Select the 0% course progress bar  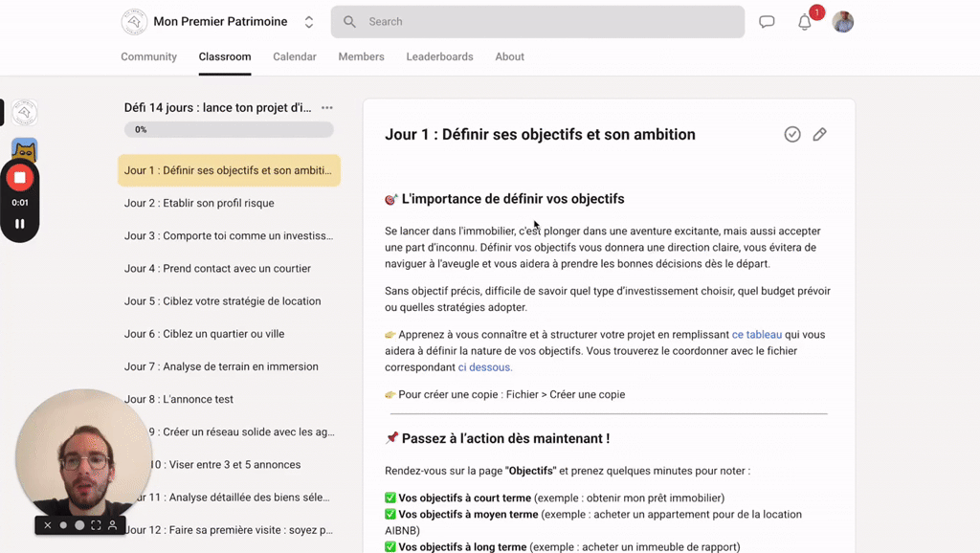228,128
